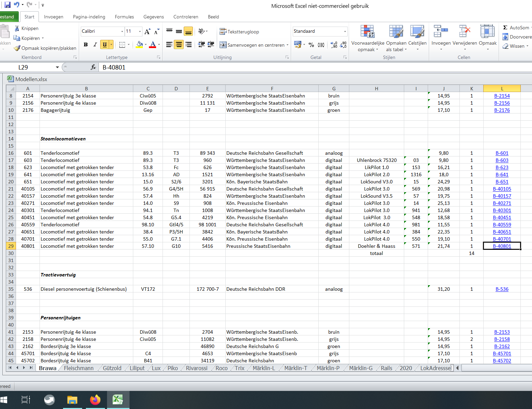Click the Doorvoeren fill button
The height and width of the screenshot is (409, 532).
(517, 37)
